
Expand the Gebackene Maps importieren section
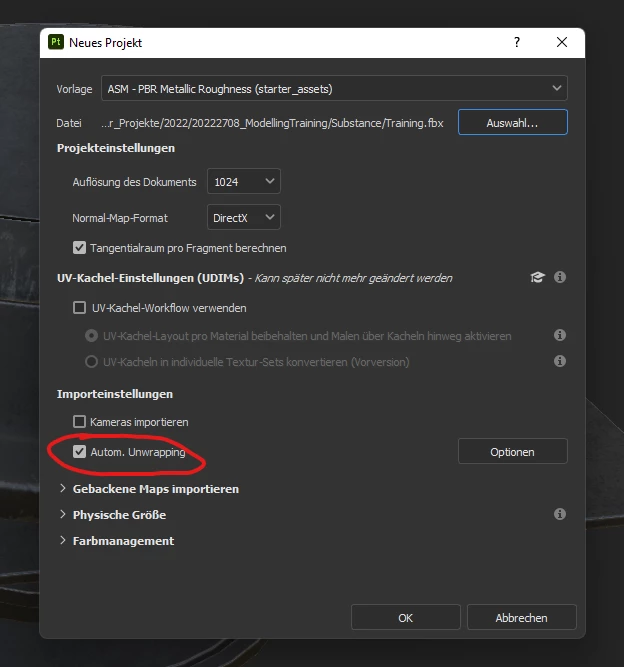click(63, 489)
